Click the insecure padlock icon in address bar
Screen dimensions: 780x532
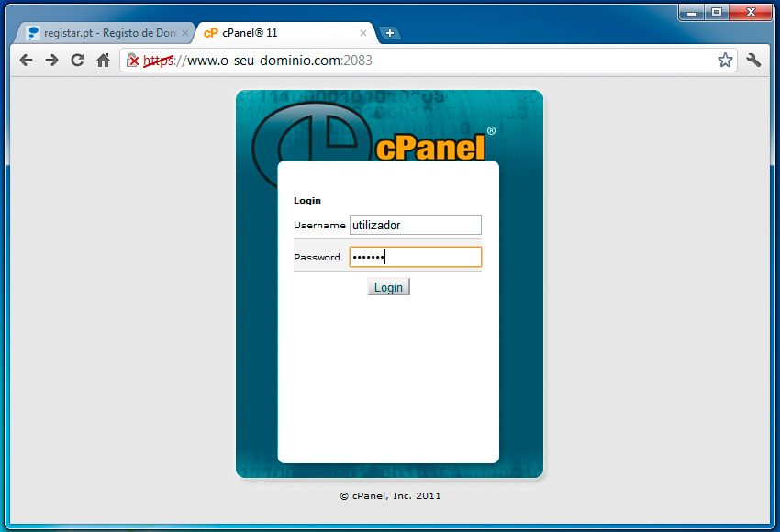click(133, 61)
